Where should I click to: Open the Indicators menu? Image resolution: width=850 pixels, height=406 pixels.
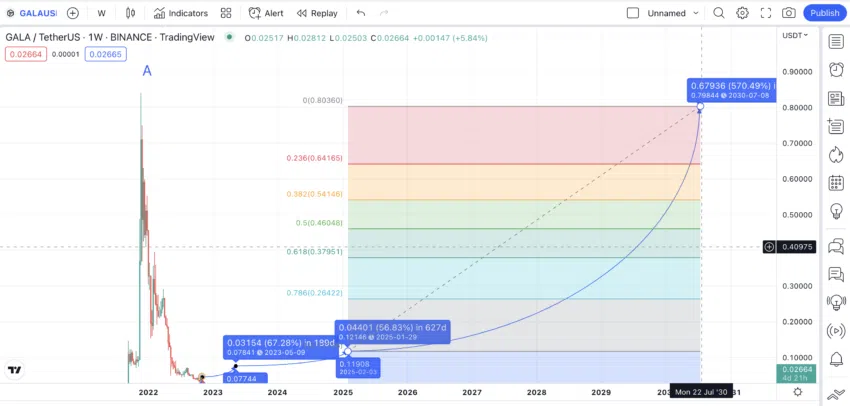point(181,13)
